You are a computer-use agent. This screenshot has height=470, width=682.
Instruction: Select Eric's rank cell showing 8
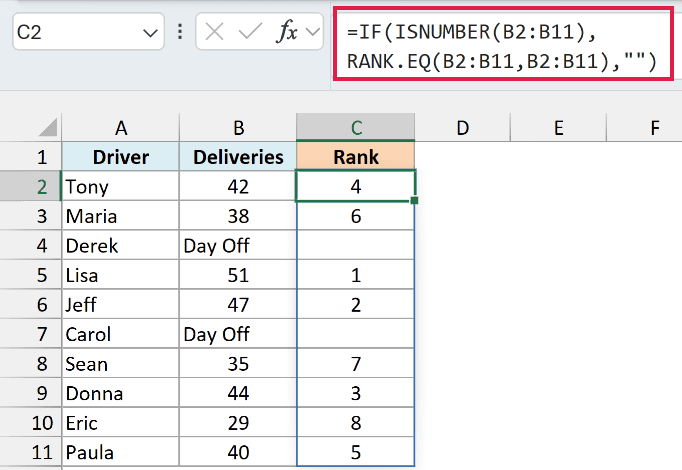coord(356,423)
